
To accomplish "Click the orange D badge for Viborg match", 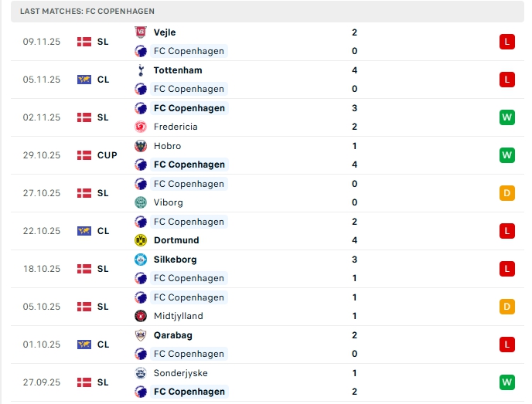I will (x=507, y=193).
